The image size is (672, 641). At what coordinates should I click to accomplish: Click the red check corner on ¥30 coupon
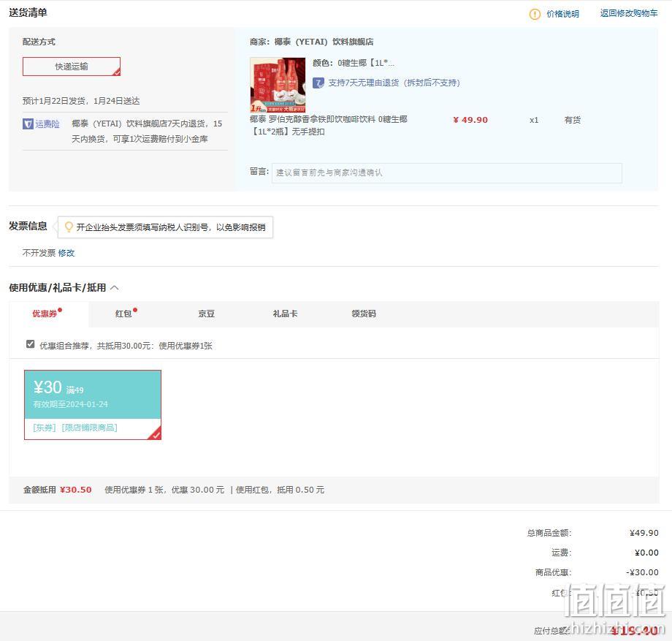tap(155, 434)
